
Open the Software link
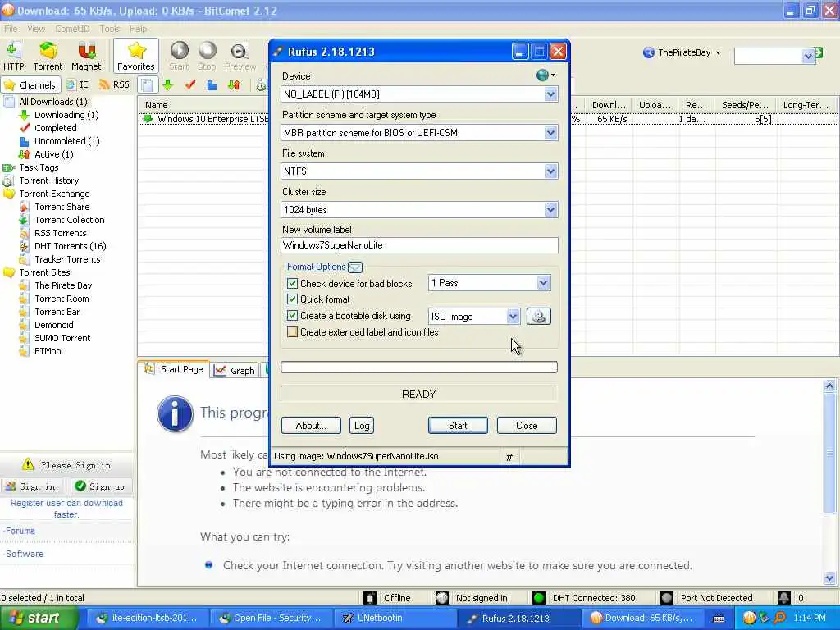pyautogui.click(x=24, y=554)
